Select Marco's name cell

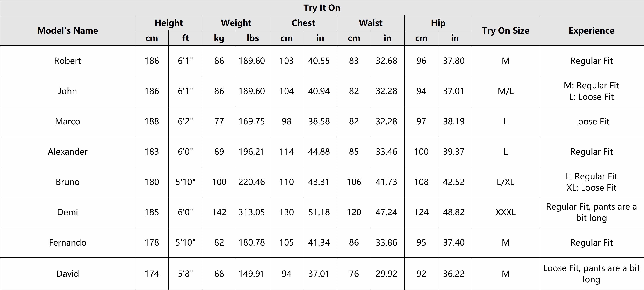[x=68, y=121]
